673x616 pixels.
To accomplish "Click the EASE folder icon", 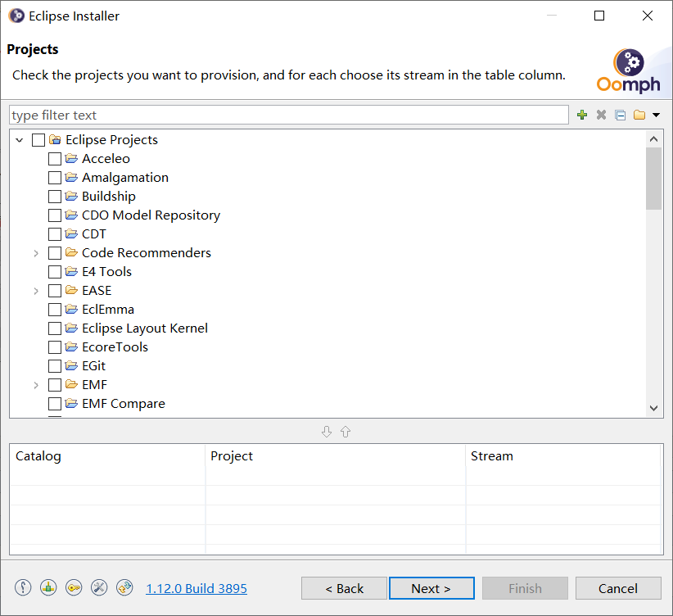I will tap(71, 290).
